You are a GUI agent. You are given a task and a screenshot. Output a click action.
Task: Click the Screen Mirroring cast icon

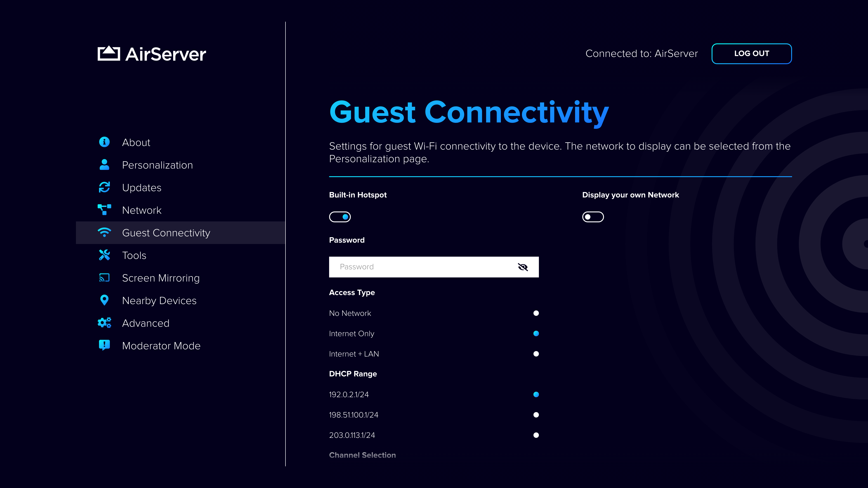click(x=104, y=277)
